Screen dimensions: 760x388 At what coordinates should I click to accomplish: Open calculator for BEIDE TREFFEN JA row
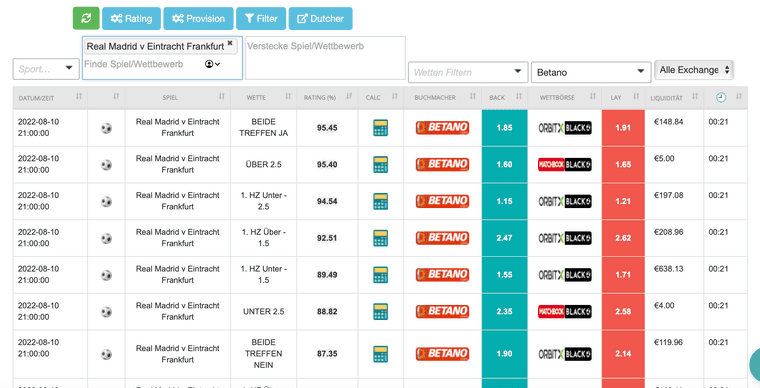click(380, 128)
